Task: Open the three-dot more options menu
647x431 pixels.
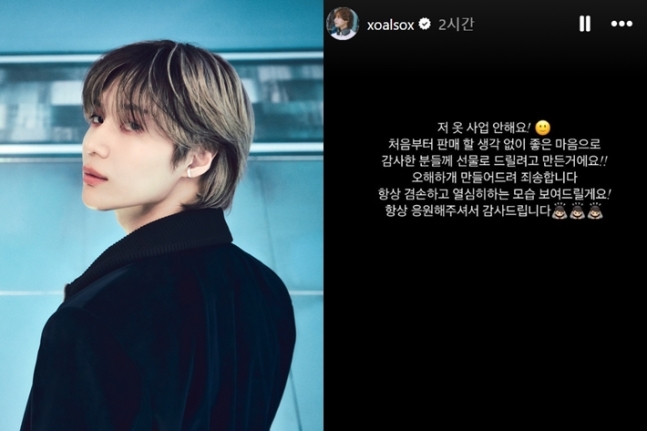Action: tap(621, 24)
